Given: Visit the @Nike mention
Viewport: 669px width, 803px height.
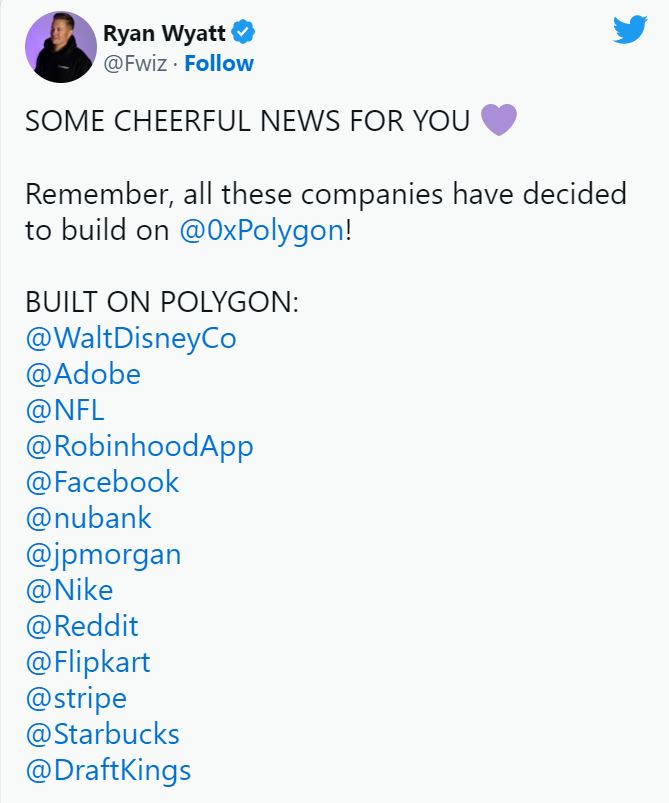Looking at the screenshot, I should [69, 590].
